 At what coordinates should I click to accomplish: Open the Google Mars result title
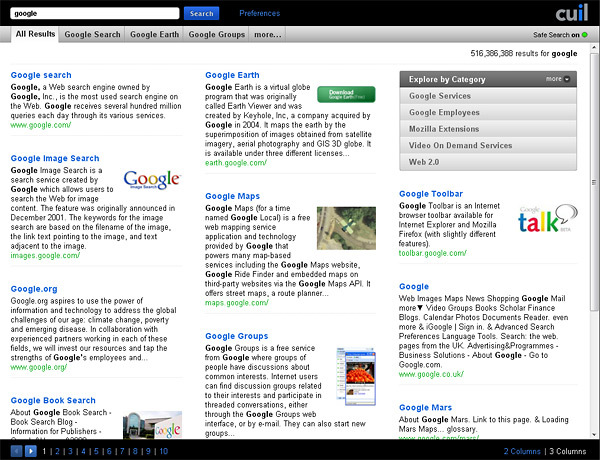point(426,407)
